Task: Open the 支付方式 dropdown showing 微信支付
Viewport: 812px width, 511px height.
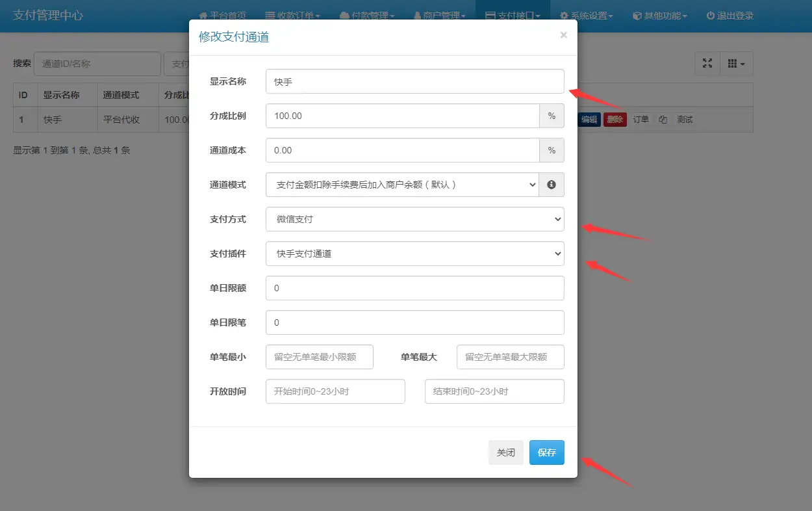Action: (x=414, y=219)
